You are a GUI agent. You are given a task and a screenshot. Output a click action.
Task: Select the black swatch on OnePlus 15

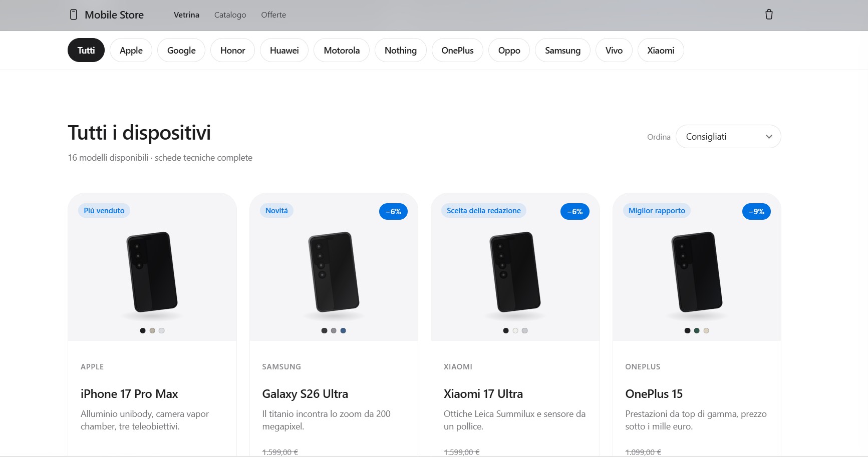(687, 330)
